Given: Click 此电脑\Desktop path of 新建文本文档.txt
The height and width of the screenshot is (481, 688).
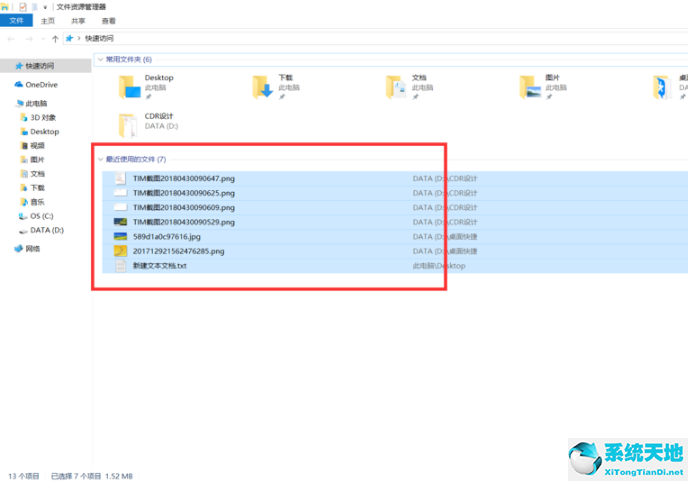Looking at the screenshot, I should tap(439, 266).
